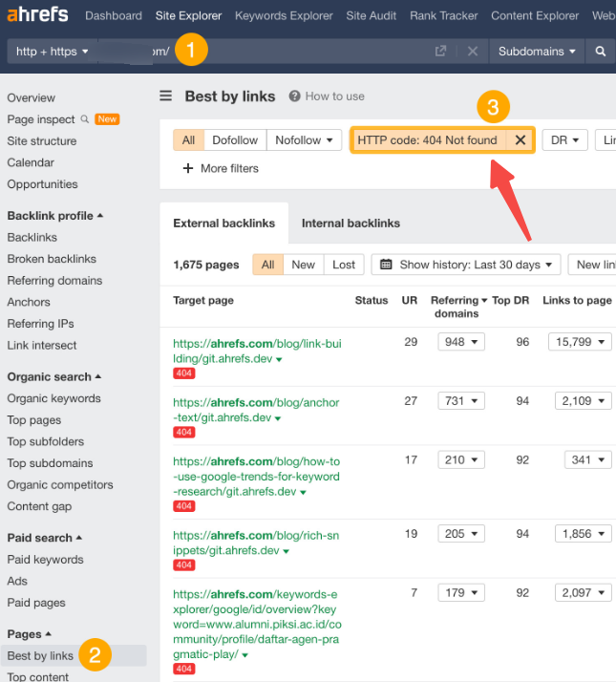Open Keywords Explorer in top navigation
Image resolution: width=616 pixels, height=682 pixels.
tap(284, 15)
